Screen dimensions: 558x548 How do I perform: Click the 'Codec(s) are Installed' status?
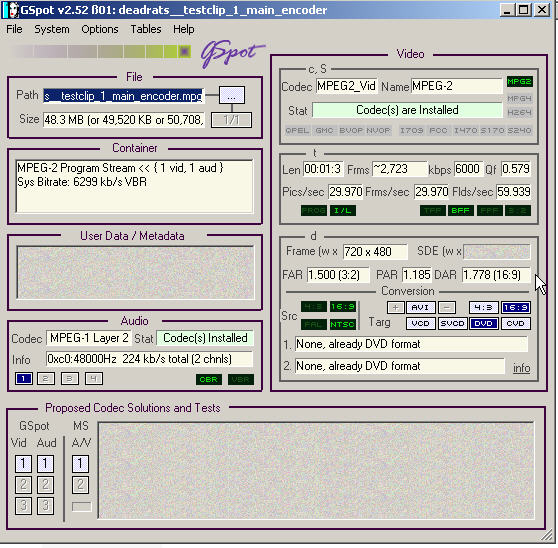pos(407,110)
